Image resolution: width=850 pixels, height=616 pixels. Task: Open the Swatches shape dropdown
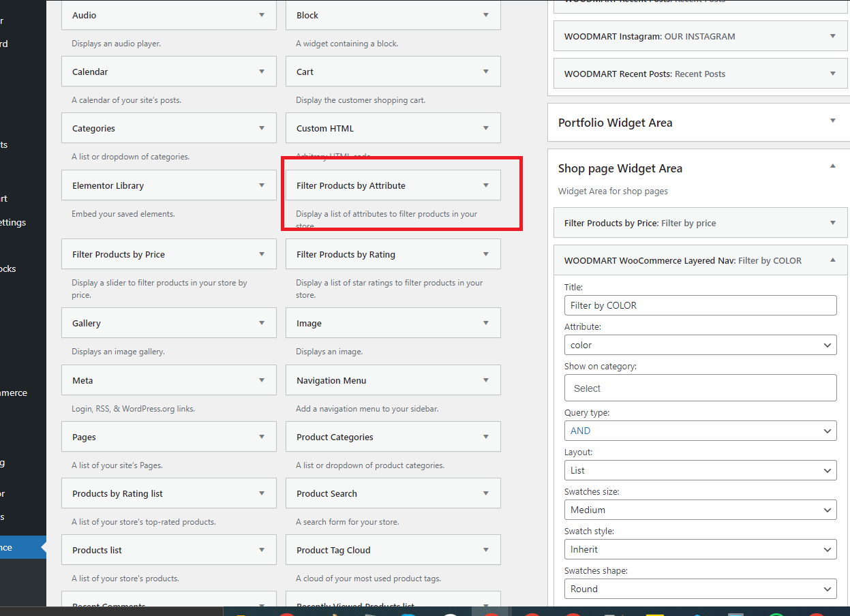point(700,589)
